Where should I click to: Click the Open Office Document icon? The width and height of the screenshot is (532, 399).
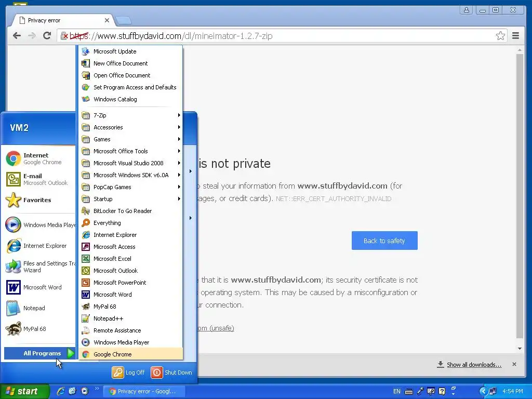point(86,75)
